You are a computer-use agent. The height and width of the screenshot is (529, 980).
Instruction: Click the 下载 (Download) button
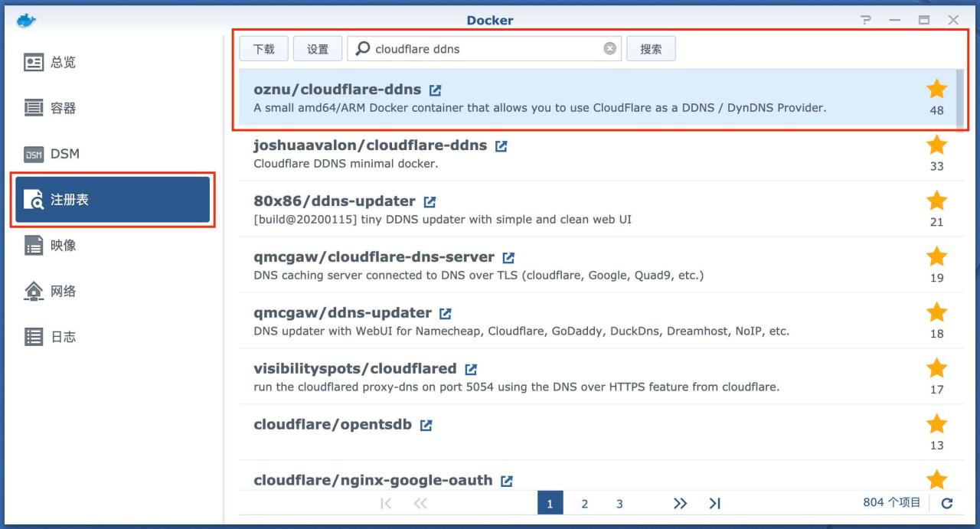point(263,48)
